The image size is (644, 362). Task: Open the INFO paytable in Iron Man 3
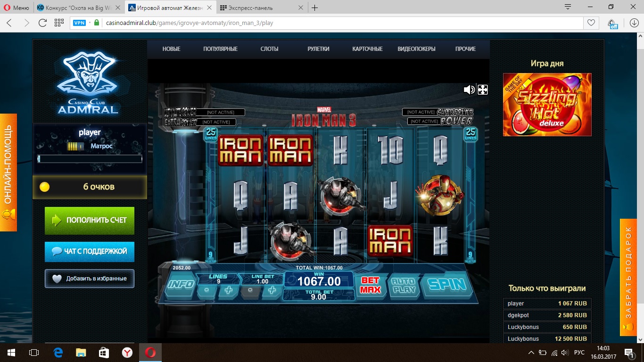coord(181,284)
